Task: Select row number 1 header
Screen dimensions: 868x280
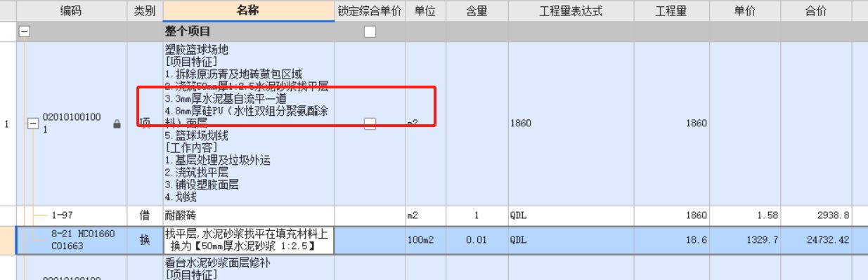Action: [x=7, y=124]
